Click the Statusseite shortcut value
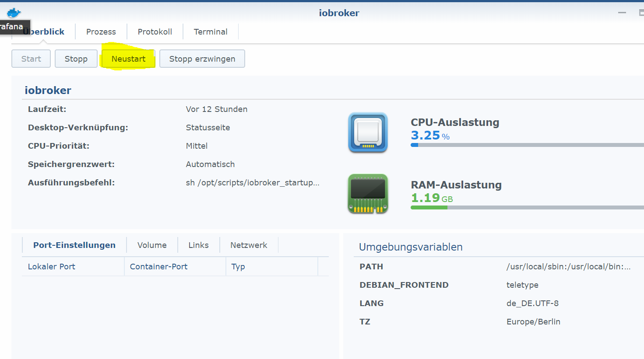Screen dimensions: 644x359 click(208, 128)
